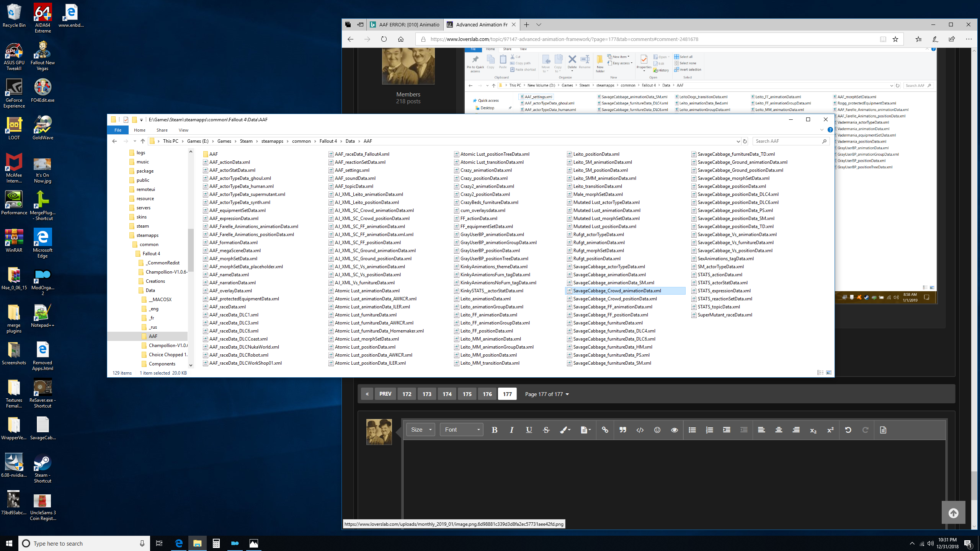This screenshot has width=980, height=551.
Task: Open the 'Page 177 of 177' page selector
Action: (x=547, y=394)
